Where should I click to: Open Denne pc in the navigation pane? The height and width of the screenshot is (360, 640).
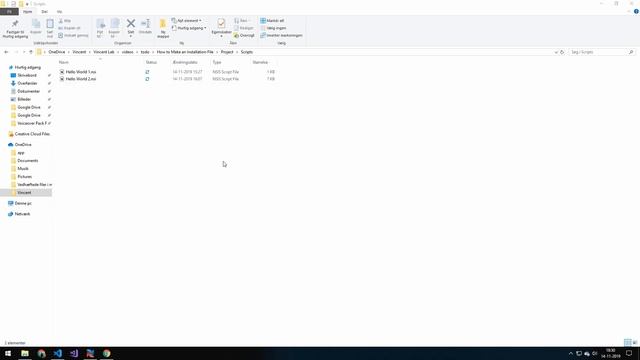pos(23,203)
